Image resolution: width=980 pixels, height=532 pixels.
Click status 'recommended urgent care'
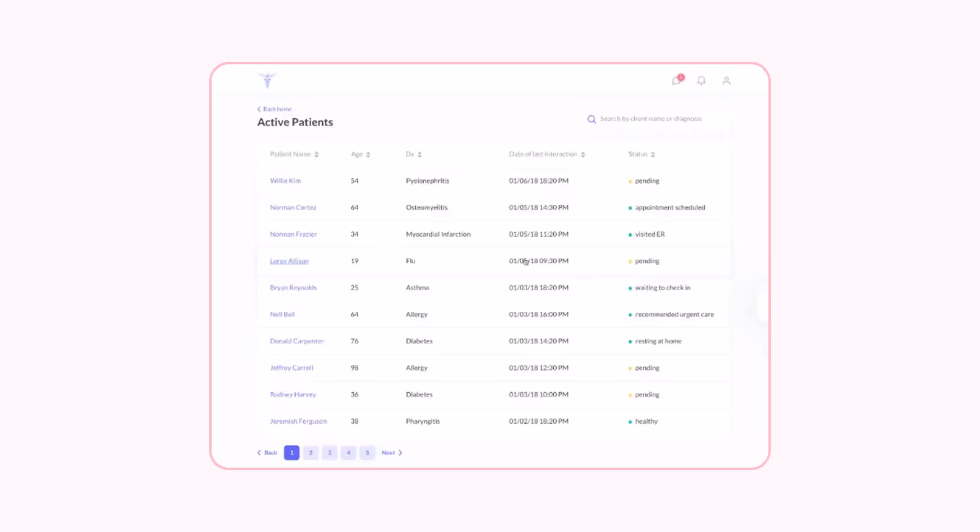click(671, 314)
